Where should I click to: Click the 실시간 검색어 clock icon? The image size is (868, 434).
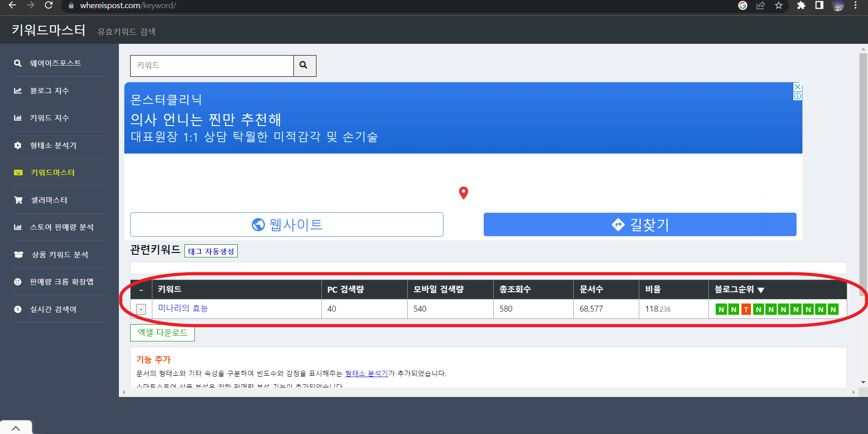[x=18, y=309]
